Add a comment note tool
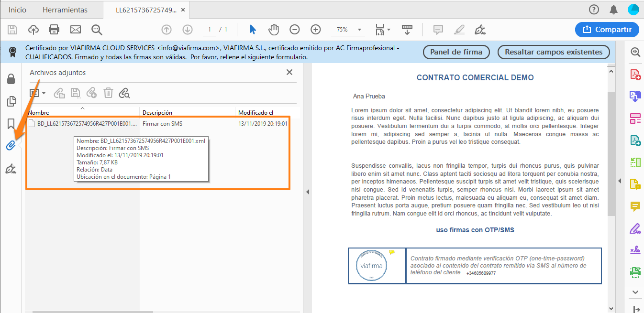 438,30
